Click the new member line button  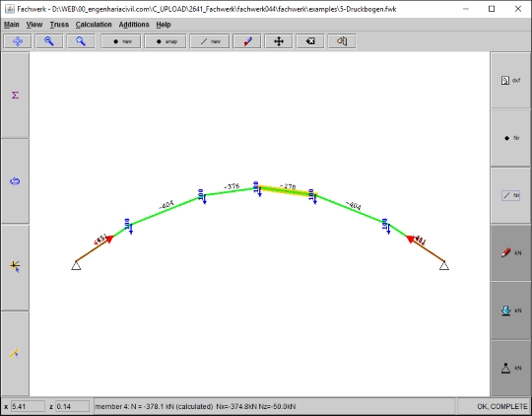tap(210, 41)
